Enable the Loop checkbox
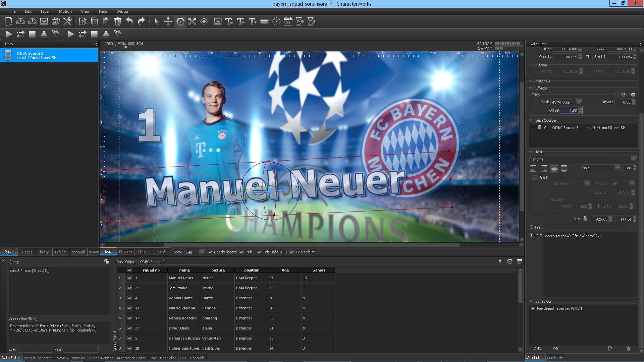The image size is (644, 362). (534, 65)
